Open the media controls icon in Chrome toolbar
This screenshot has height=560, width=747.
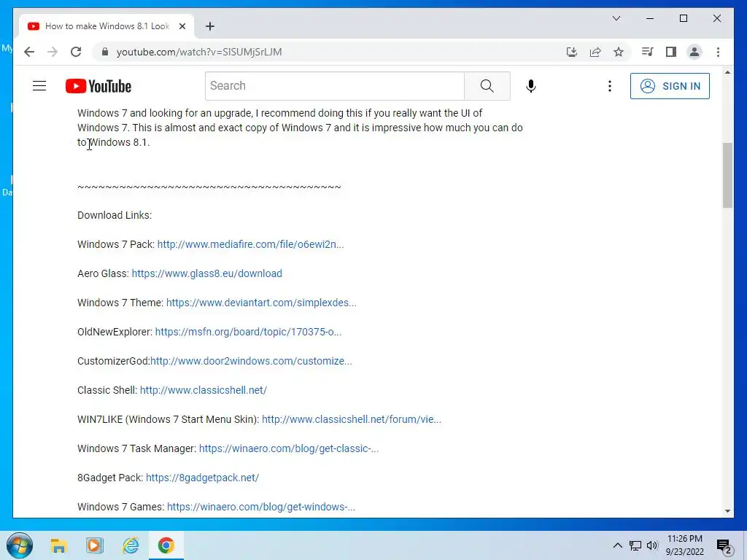click(x=648, y=52)
